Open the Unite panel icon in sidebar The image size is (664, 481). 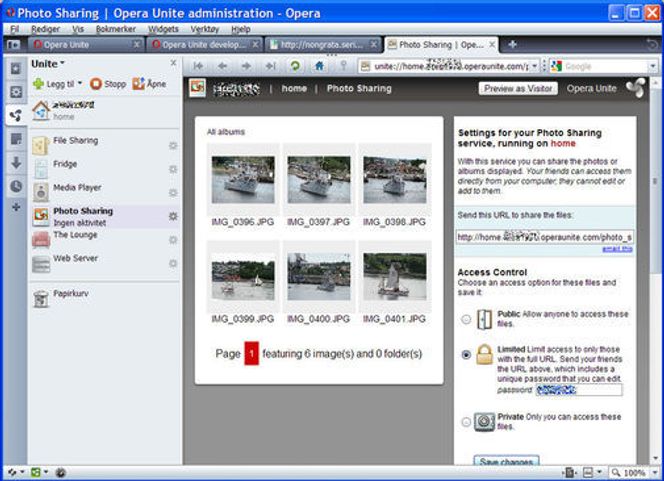point(16,115)
